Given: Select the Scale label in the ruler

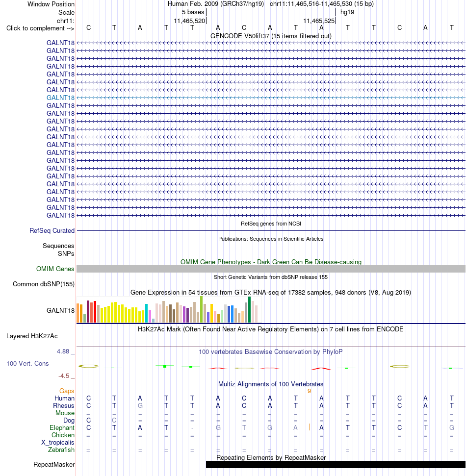Looking at the screenshot, I should point(66,12).
